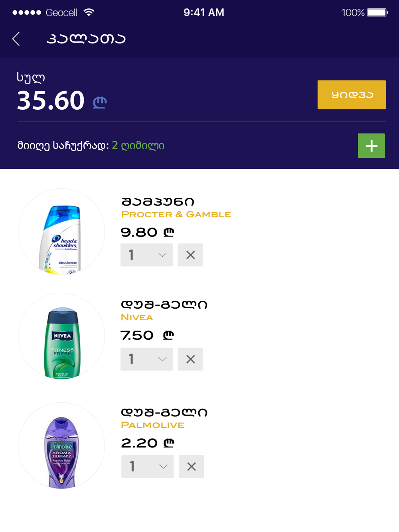Viewport: 399px width, 532px height.
Task: Tap the battery indicator in status bar
Action: [377, 13]
